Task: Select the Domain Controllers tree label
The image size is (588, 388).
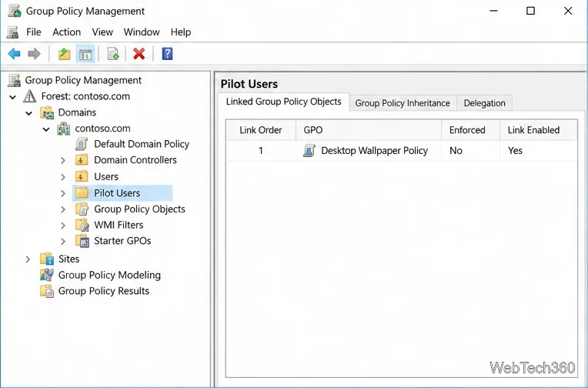Action: coord(135,160)
